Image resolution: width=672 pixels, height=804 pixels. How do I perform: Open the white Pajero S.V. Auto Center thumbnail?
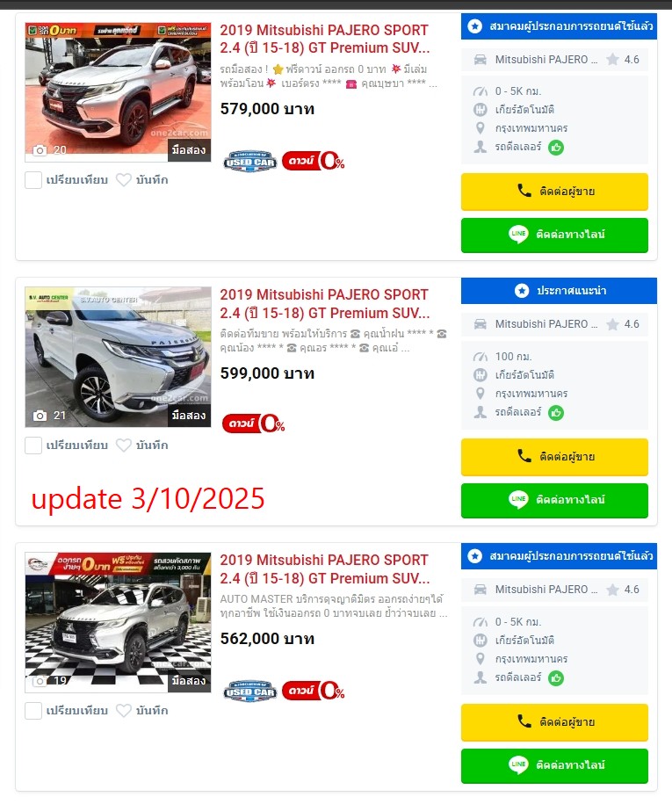pos(118,357)
